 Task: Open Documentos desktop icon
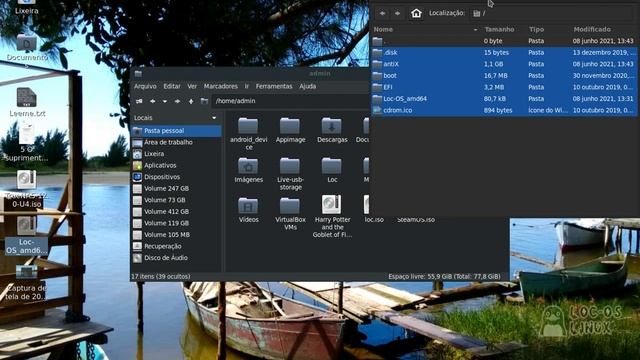click(x=27, y=49)
